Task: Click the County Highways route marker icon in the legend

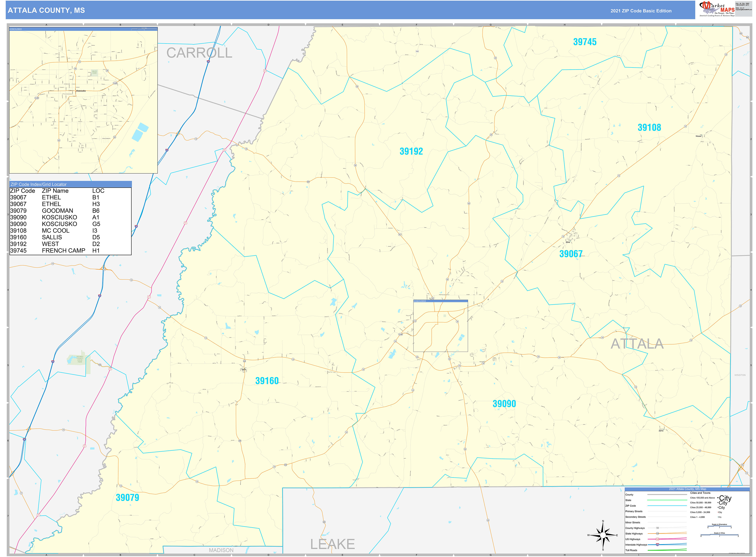Action: coord(657,528)
